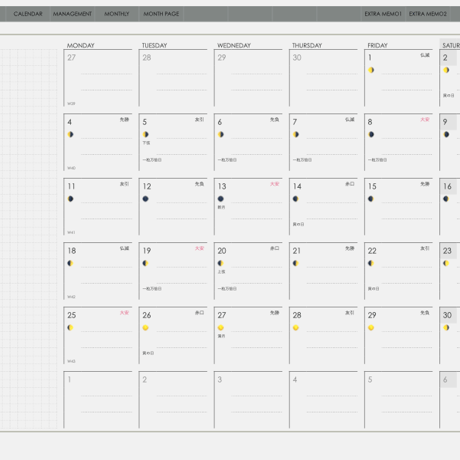Image resolution: width=460 pixels, height=460 pixels.
Task: Click the pink rokuyo label on day 8
Action: [425, 119]
